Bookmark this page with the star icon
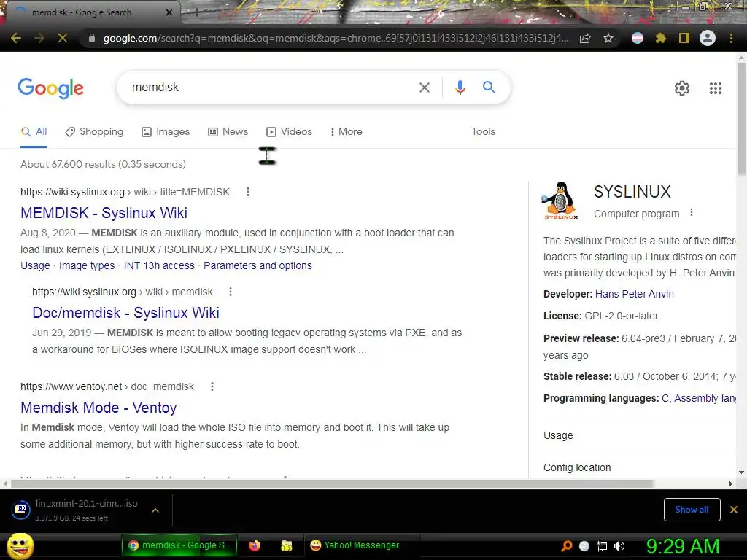 [x=608, y=38]
